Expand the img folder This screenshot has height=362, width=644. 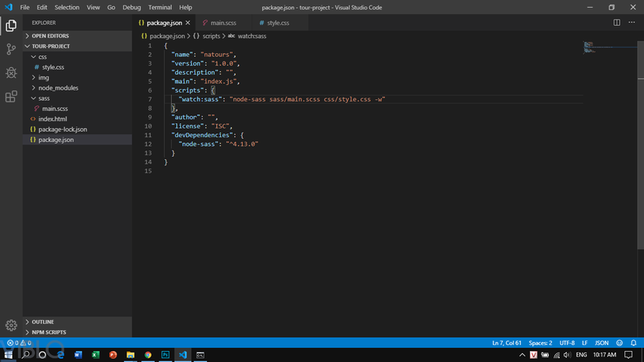coord(43,77)
